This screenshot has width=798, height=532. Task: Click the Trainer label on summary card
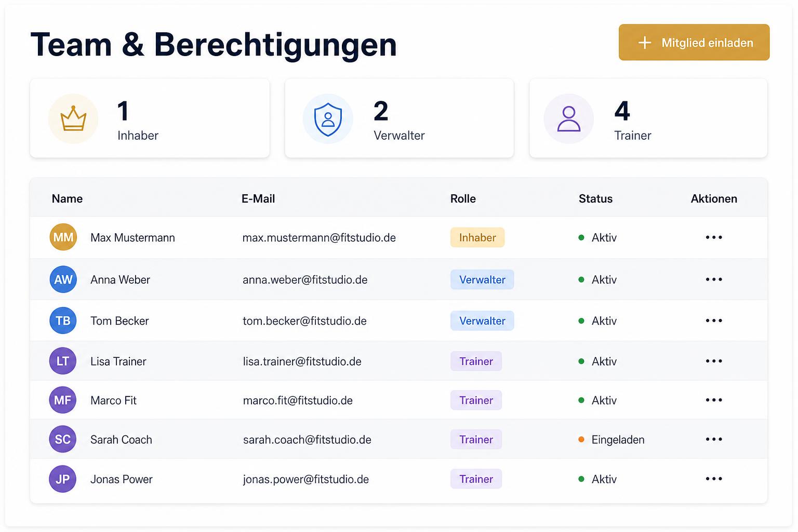coord(632,135)
